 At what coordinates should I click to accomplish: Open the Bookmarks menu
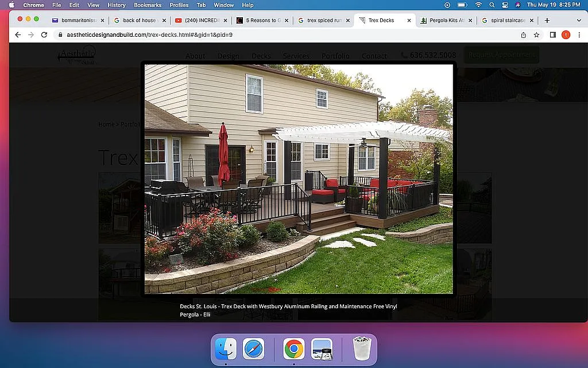pyautogui.click(x=148, y=5)
